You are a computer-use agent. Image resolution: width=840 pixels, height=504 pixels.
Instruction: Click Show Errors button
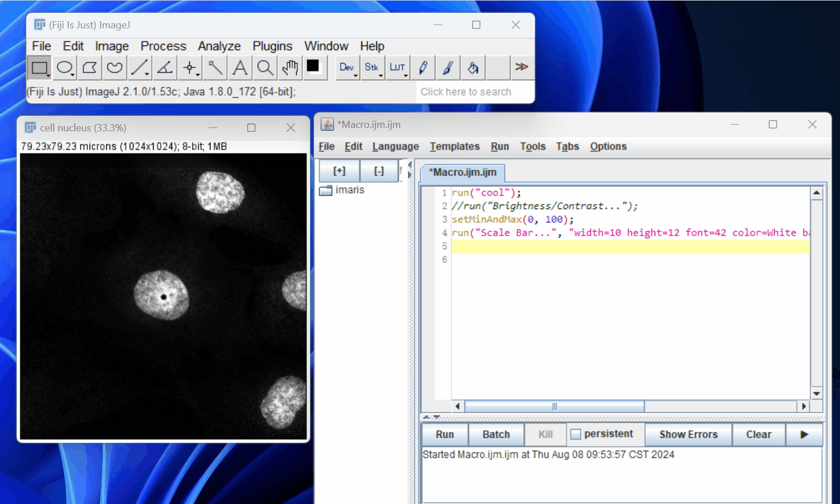coord(689,434)
